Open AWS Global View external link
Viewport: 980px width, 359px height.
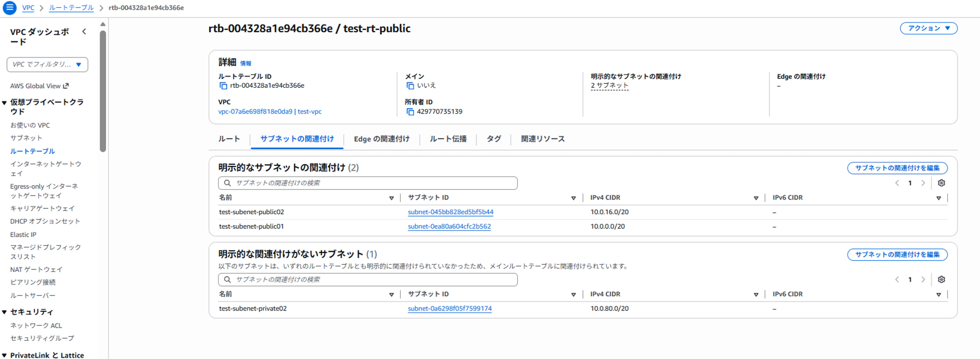click(x=40, y=86)
